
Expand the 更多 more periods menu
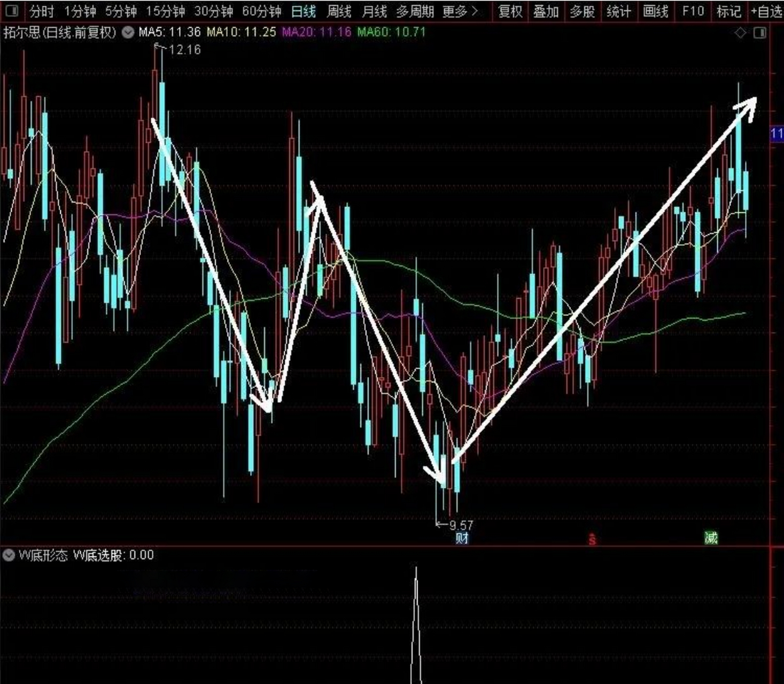pyautogui.click(x=460, y=11)
